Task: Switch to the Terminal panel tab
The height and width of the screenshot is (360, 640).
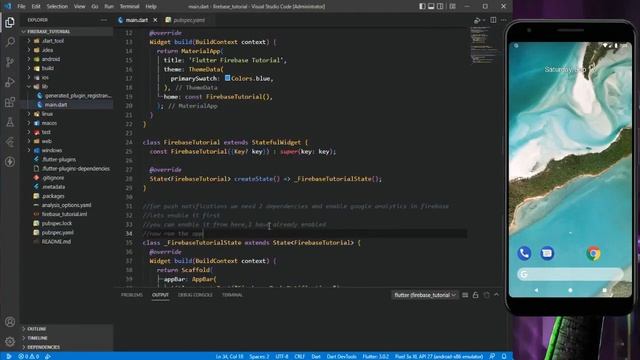Action: (x=232, y=295)
